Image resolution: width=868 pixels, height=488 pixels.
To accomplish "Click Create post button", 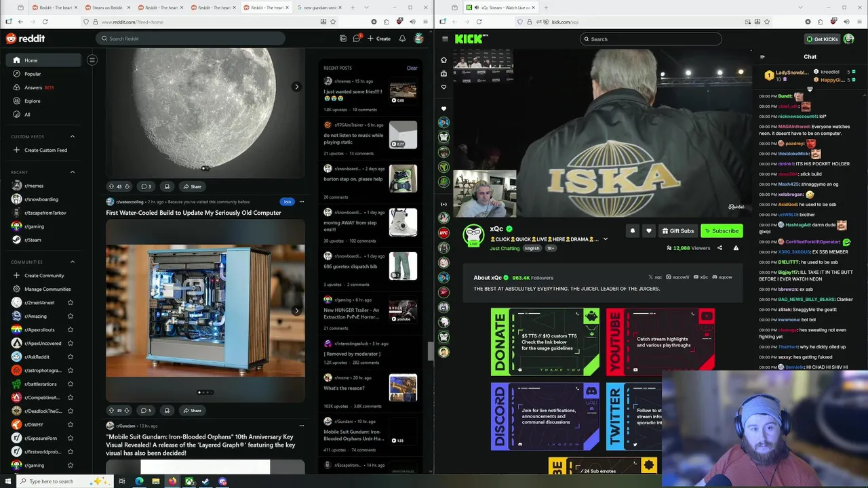I will (379, 39).
